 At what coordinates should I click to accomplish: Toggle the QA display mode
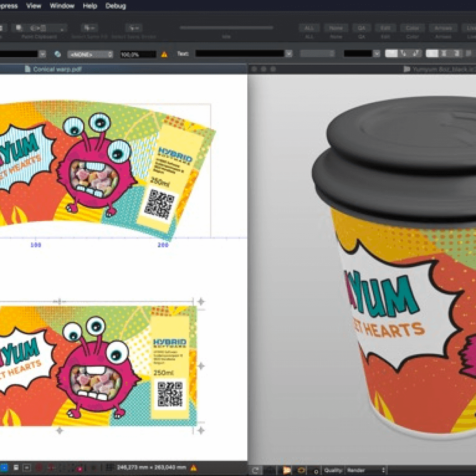pos(362,27)
